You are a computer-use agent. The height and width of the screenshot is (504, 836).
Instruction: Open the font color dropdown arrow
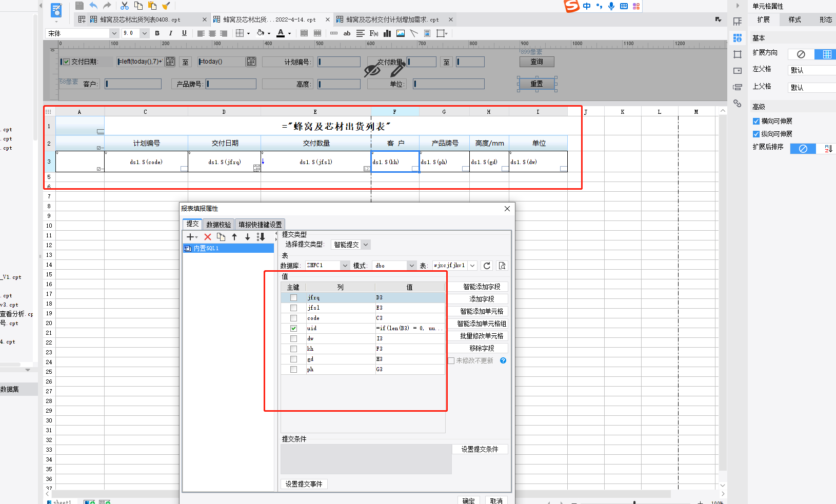[x=290, y=33]
